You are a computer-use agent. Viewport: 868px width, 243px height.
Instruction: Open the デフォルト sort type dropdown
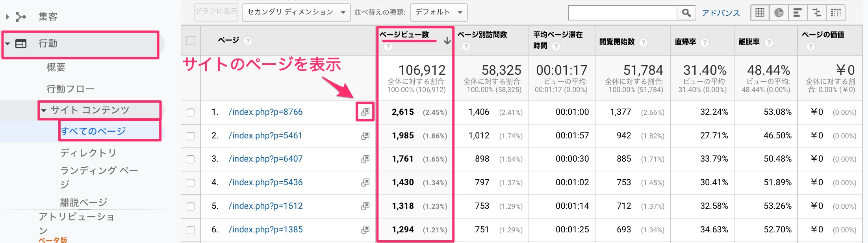click(438, 13)
